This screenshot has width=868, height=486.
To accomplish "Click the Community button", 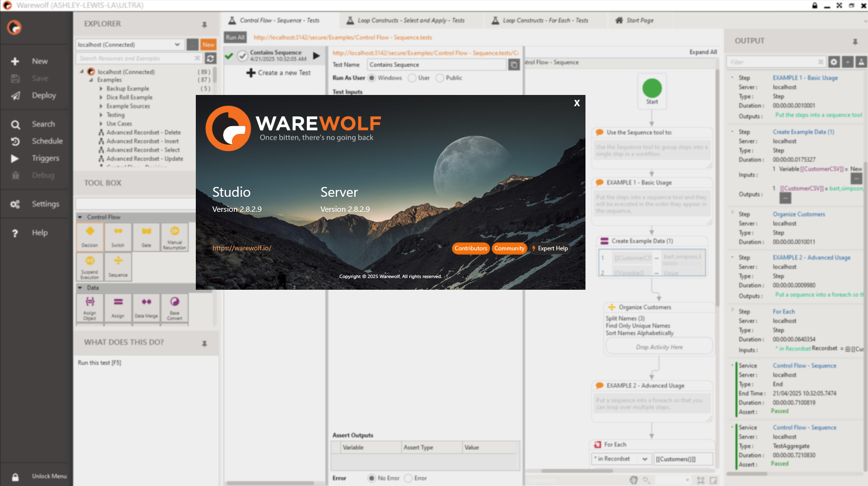I will coord(509,248).
